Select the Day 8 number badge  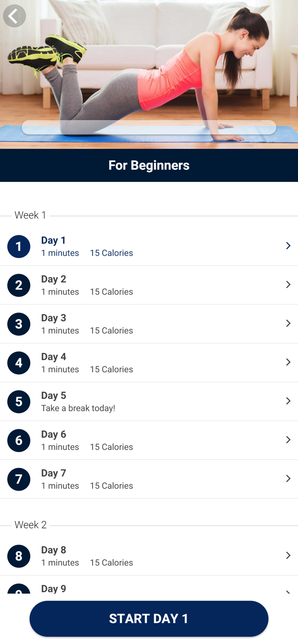click(x=18, y=556)
